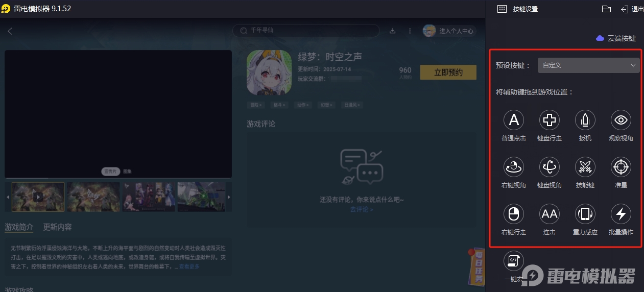
Task: Click the 退出 exit button
Action: tap(632, 9)
